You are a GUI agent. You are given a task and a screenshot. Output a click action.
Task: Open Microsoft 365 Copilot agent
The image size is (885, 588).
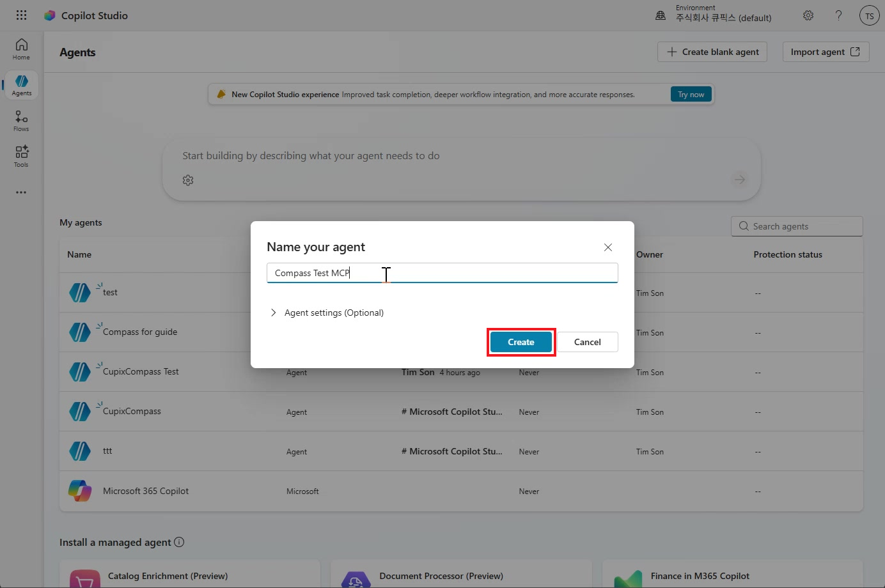(146, 491)
